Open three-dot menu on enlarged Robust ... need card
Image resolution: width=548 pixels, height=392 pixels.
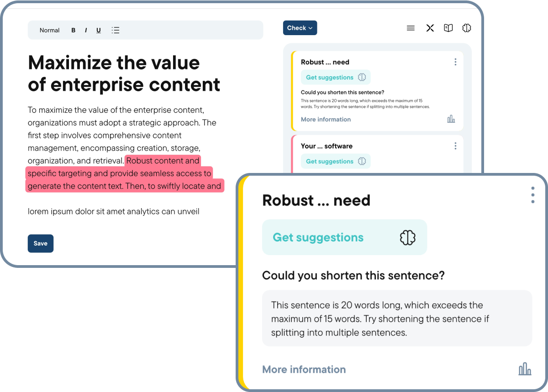[x=532, y=195]
